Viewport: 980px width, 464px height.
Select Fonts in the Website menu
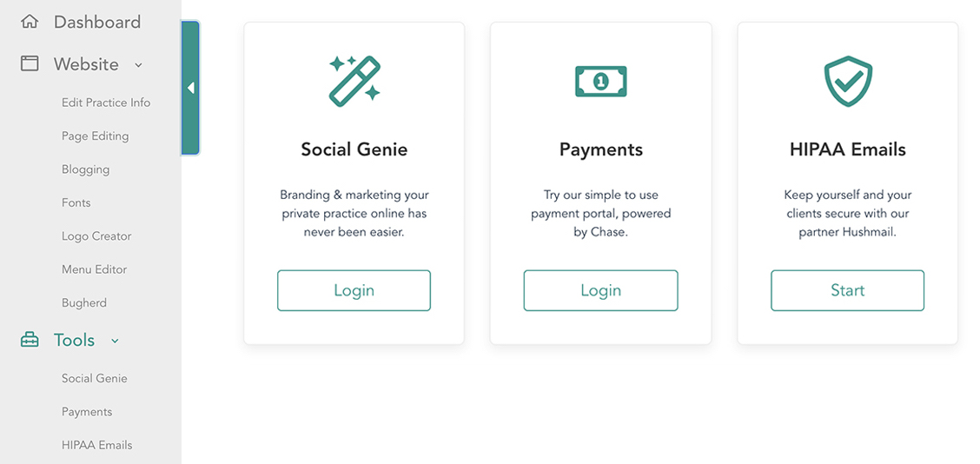tap(76, 202)
